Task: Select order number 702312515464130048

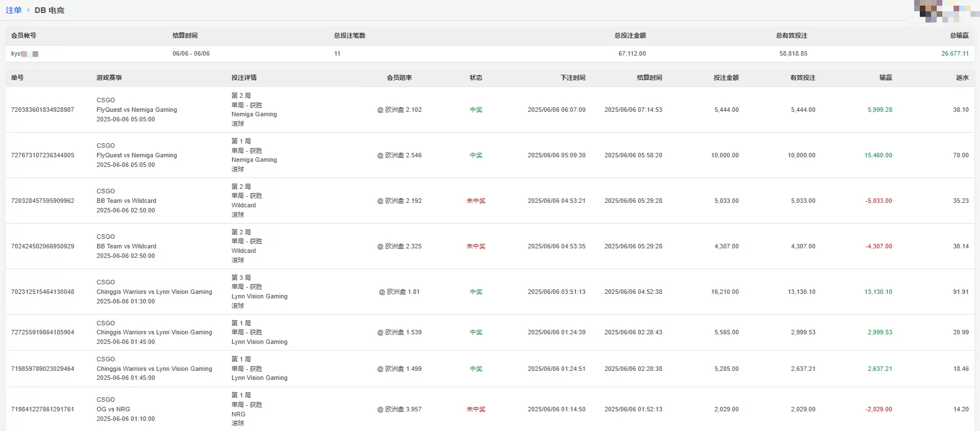Action: (43, 292)
